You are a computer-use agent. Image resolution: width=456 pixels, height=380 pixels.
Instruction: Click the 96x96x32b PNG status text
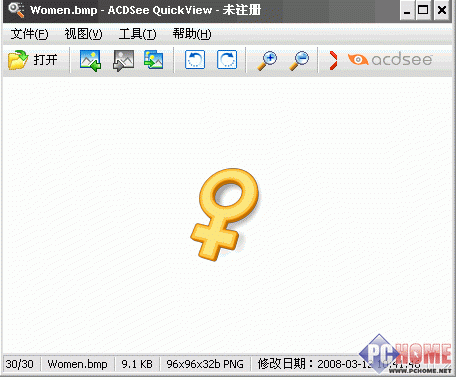[x=205, y=364]
